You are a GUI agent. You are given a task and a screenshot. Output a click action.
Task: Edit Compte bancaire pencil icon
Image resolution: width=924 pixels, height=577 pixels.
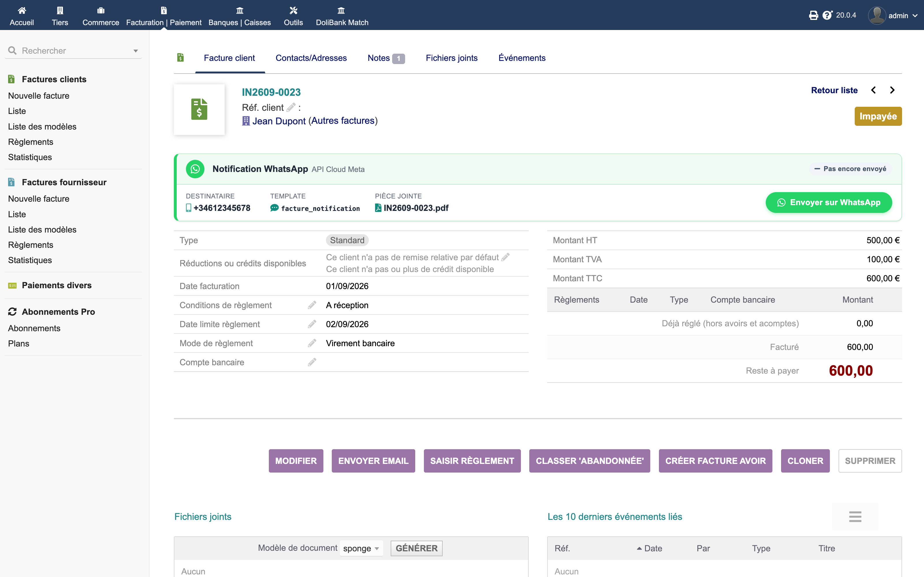click(312, 362)
